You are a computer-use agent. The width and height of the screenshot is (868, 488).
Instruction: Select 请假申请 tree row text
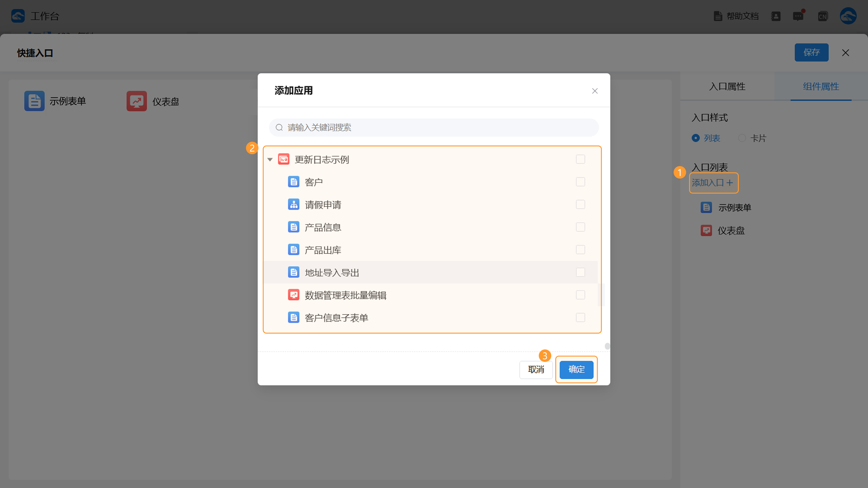(x=323, y=205)
